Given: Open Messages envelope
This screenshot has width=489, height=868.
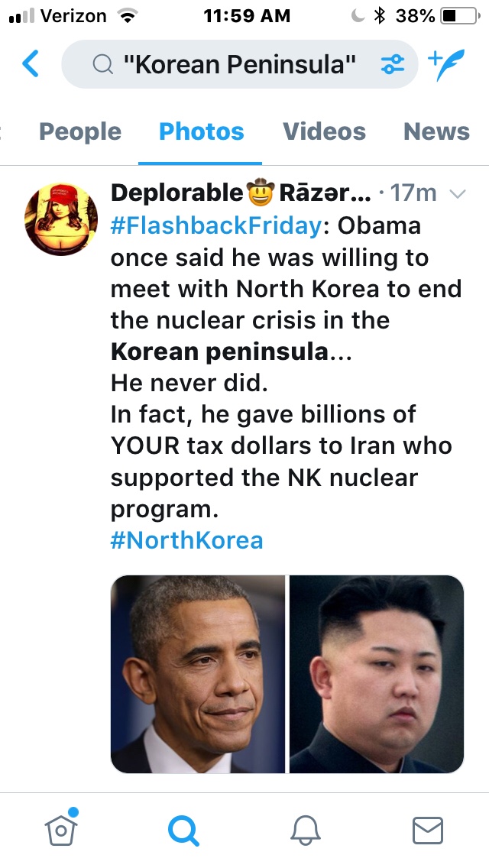Looking at the screenshot, I should 427,831.
